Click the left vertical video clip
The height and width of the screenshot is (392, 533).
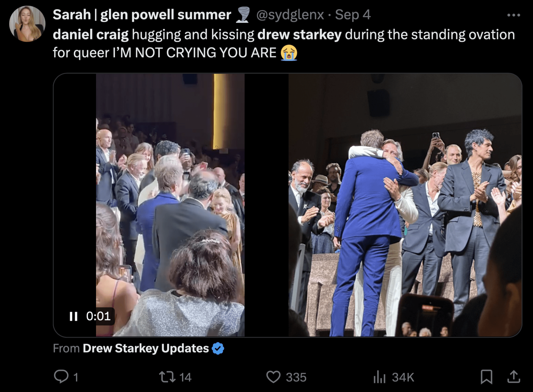[170, 205]
